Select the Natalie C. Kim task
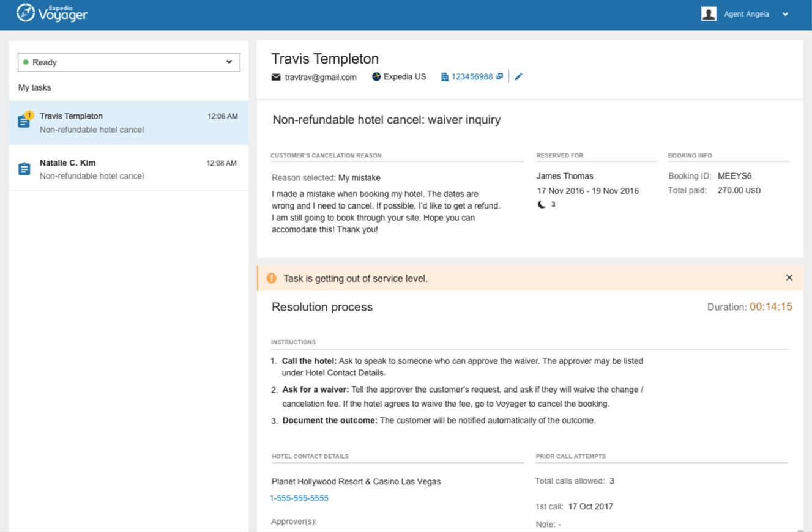The height and width of the screenshot is (532, 812). (129, 169)
